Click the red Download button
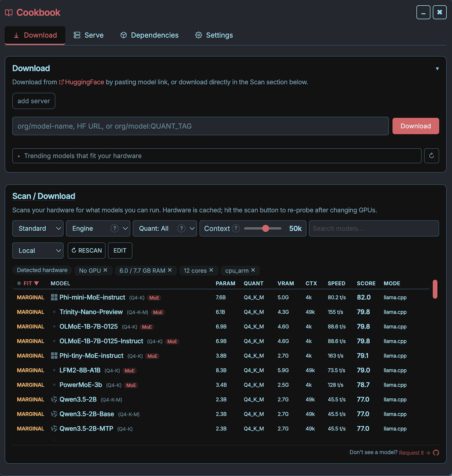The image size is (452, 476). pos(416,126)
